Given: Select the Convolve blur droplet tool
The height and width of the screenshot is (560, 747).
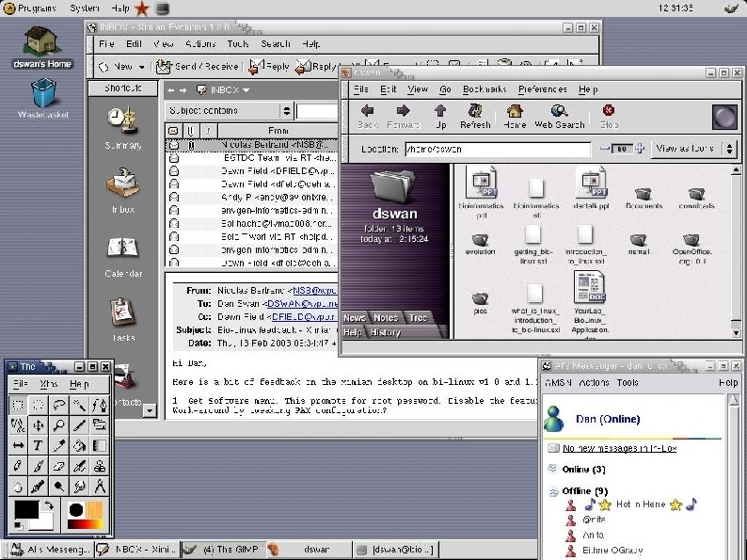Looking at the screenshot, I should coord(18,487).
